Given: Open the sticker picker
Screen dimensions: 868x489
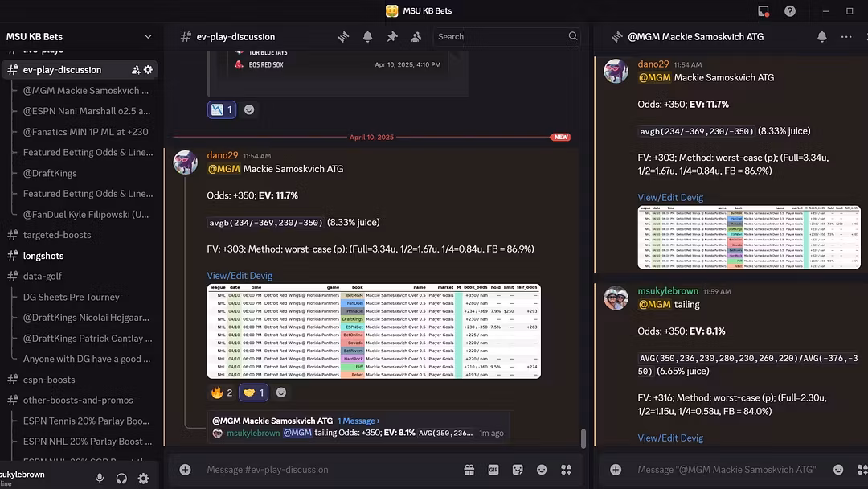Looking at the screenshot, I should point(518,470).
